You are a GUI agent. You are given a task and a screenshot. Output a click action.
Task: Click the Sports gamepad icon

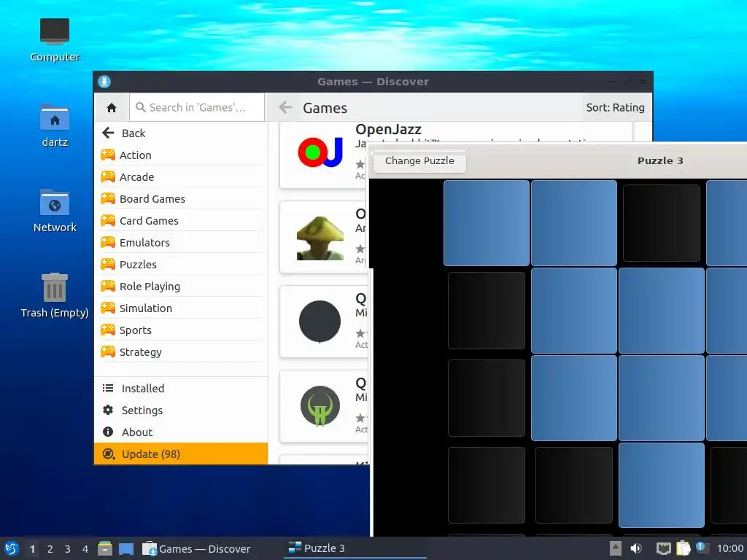pyautogui.click(x=108, y=330)
